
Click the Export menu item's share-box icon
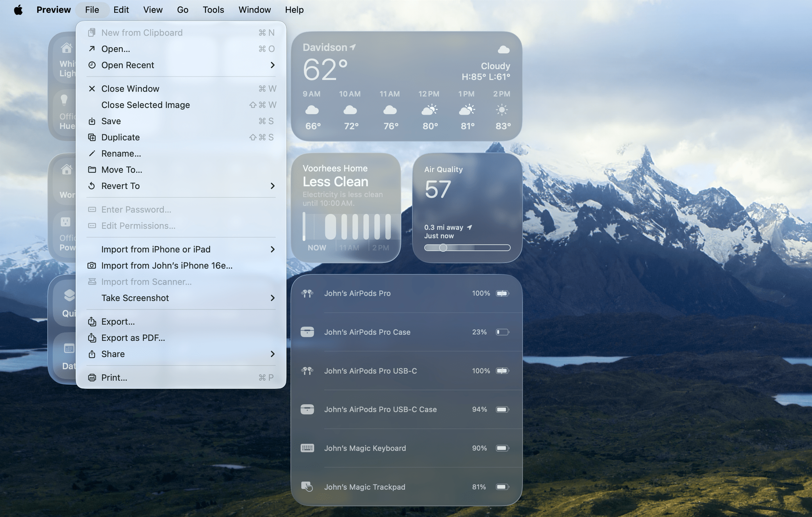coord(92,322)
